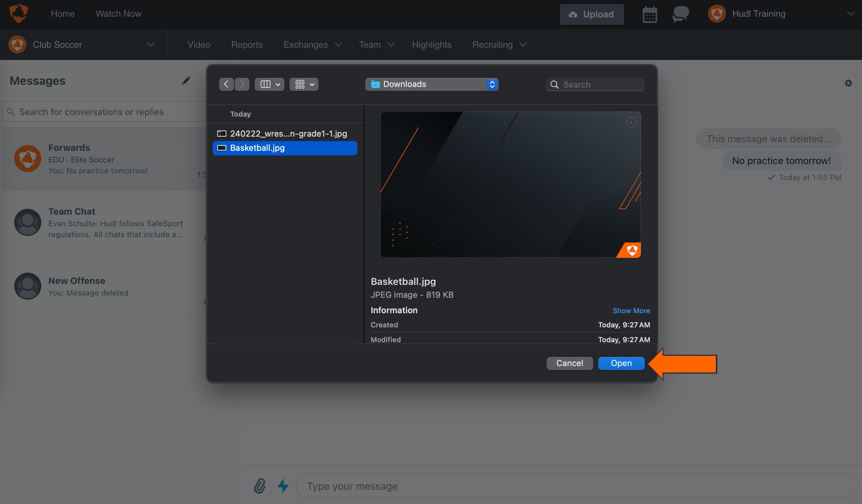
Task: Click the Upload button
Action: pyautogui.click(x=592, y=15)
